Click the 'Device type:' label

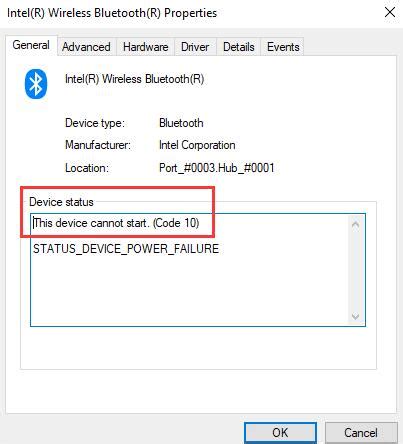click(95, 123)
